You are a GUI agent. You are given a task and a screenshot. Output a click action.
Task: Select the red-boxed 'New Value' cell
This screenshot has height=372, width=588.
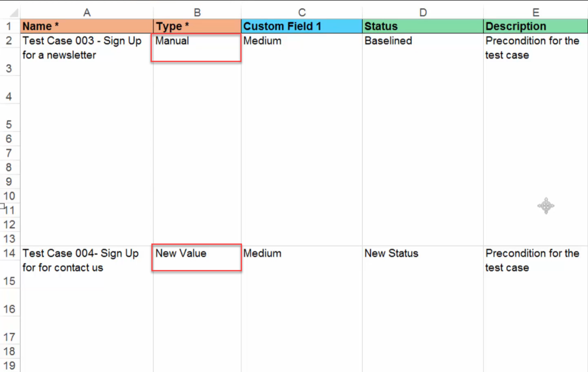196,257
